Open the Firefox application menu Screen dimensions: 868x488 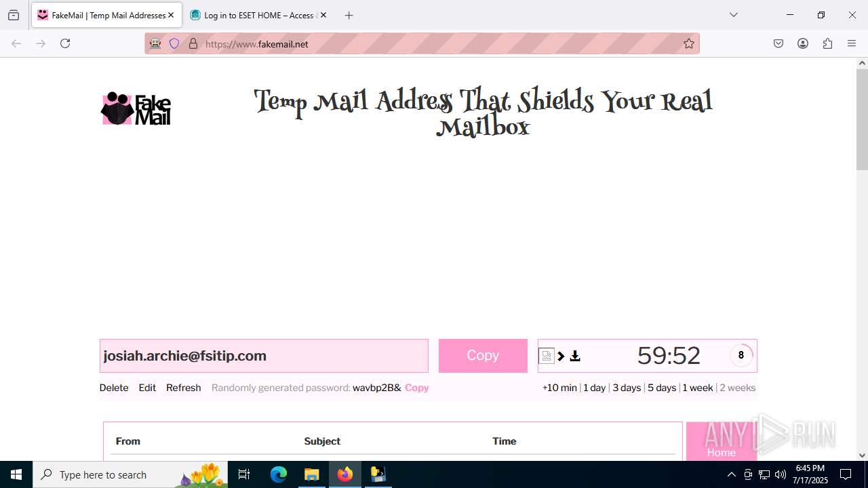852,43
